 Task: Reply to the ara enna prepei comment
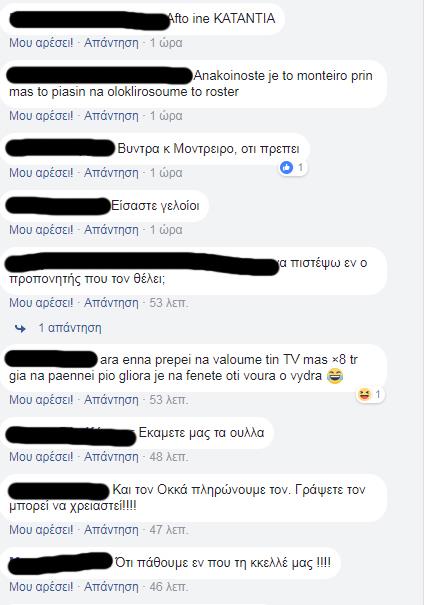111,400
